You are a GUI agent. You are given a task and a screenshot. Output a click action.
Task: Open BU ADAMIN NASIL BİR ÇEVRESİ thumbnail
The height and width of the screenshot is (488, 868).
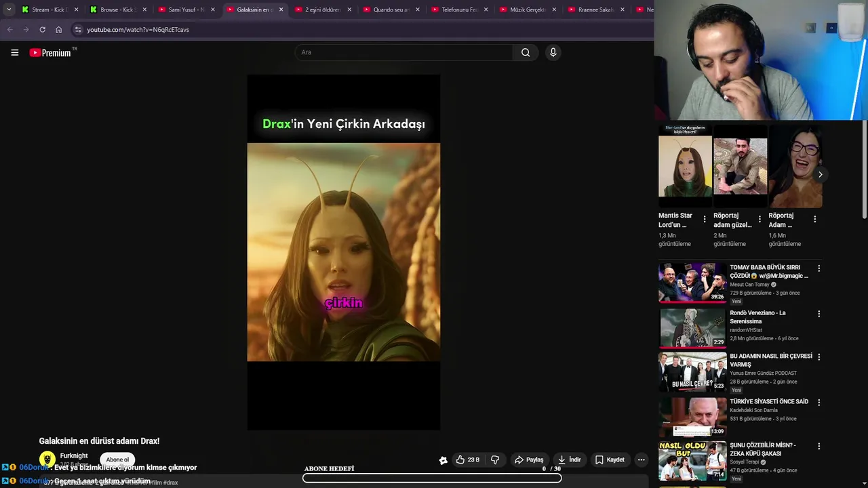click(692, 371)
